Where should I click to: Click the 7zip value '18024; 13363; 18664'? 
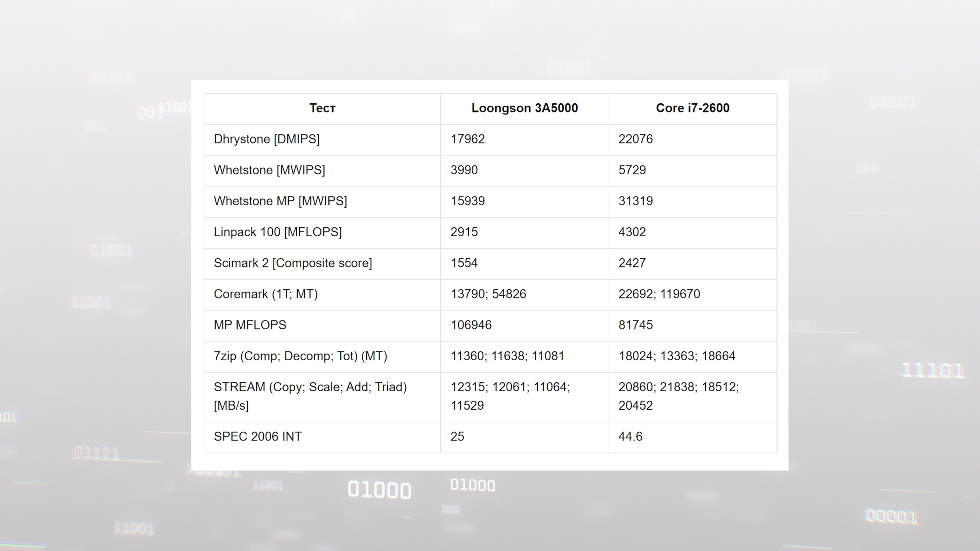(x=677, y=356)
